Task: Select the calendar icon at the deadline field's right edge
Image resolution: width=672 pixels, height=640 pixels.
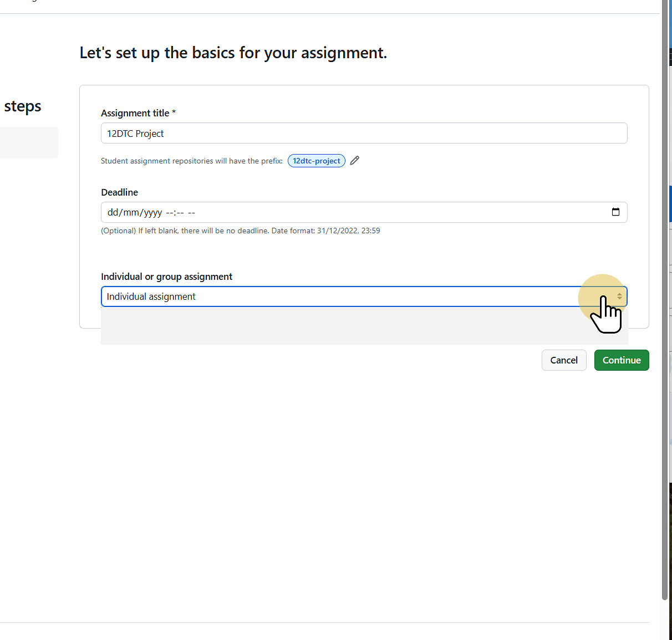Action: (615, 212)
